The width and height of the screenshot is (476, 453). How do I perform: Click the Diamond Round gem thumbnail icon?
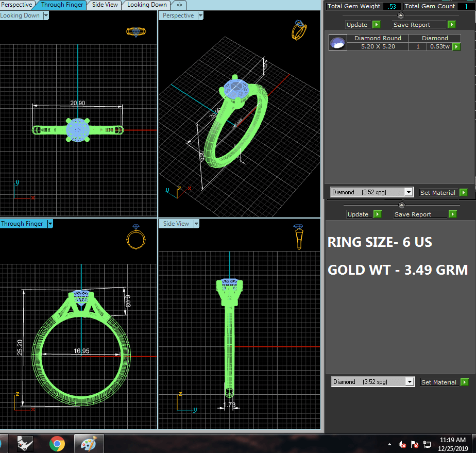(x=337, y=43)
